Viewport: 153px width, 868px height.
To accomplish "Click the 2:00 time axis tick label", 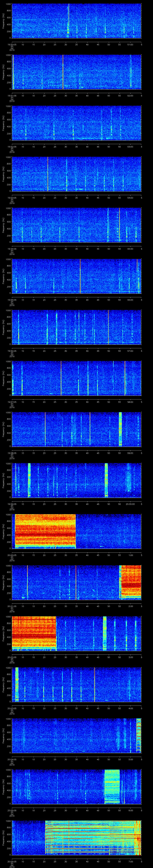I will point(130,606).
